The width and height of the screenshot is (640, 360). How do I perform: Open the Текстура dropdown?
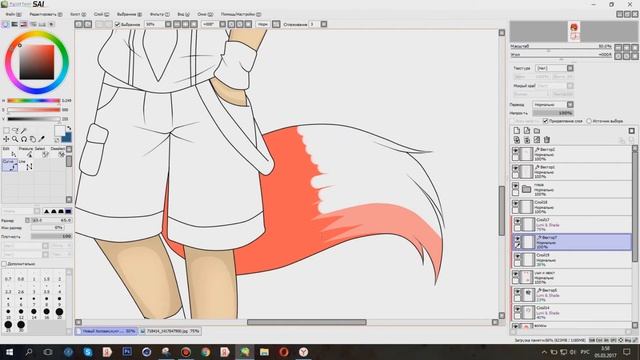pyautogui.click(x=570, y=68)
